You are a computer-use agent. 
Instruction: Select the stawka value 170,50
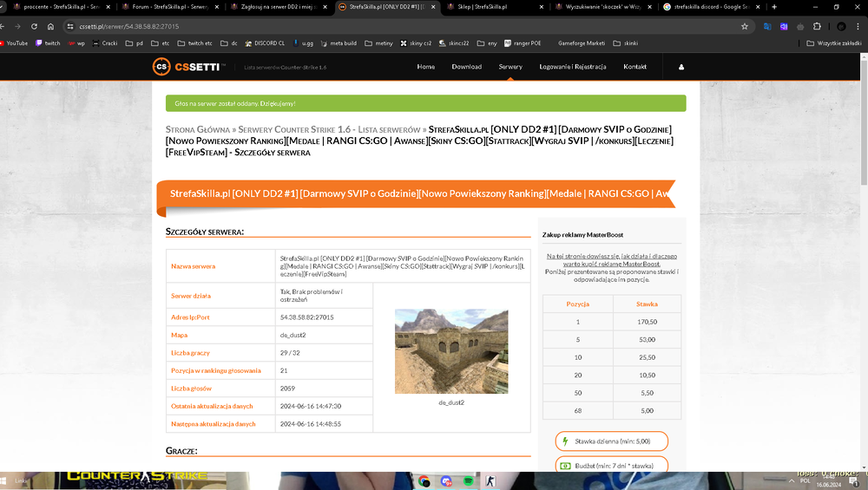pyautogui.click(x=647, y=322)
